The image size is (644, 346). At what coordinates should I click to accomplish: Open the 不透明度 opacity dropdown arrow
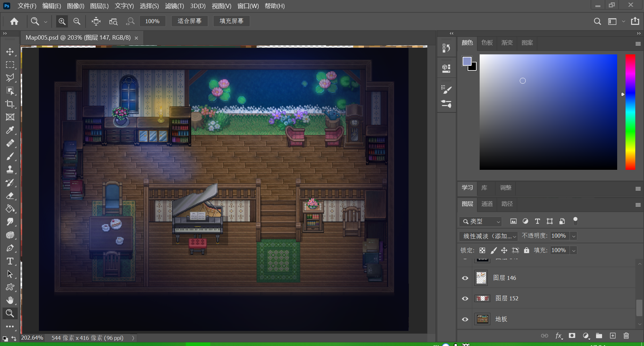tap(574, 236)
